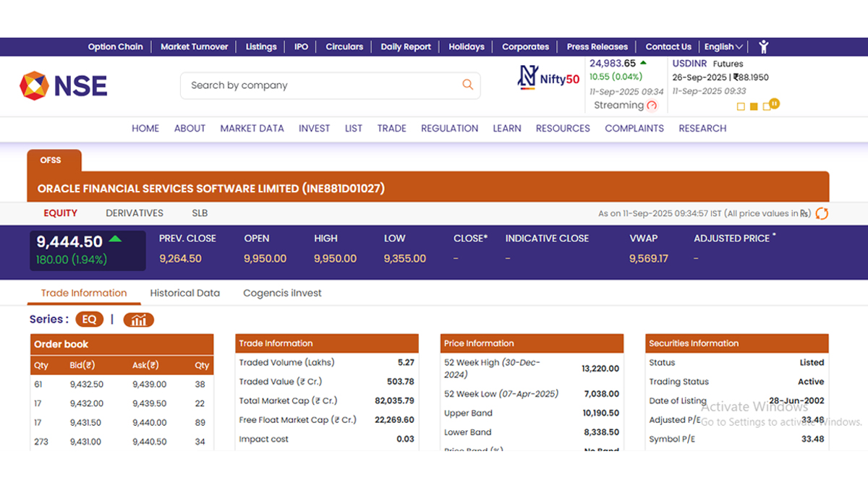Go to the Press Releases link
Image resolution: width=868 pixels, height=488 pixels.
[x=597, y=47]
